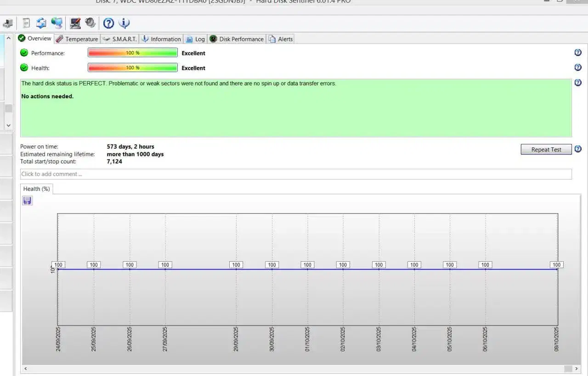Switch to the Disk Performance tab

[237, 39]
